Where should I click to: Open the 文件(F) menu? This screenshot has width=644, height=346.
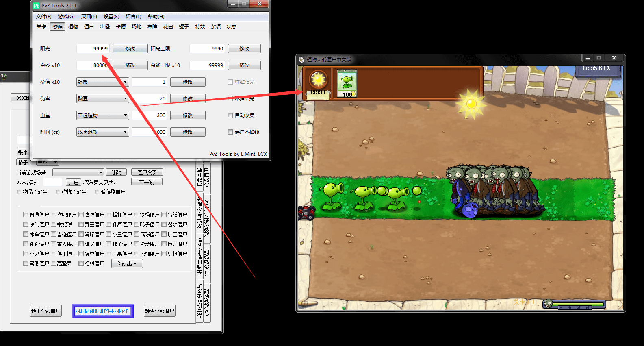click(x=44, y=17)
